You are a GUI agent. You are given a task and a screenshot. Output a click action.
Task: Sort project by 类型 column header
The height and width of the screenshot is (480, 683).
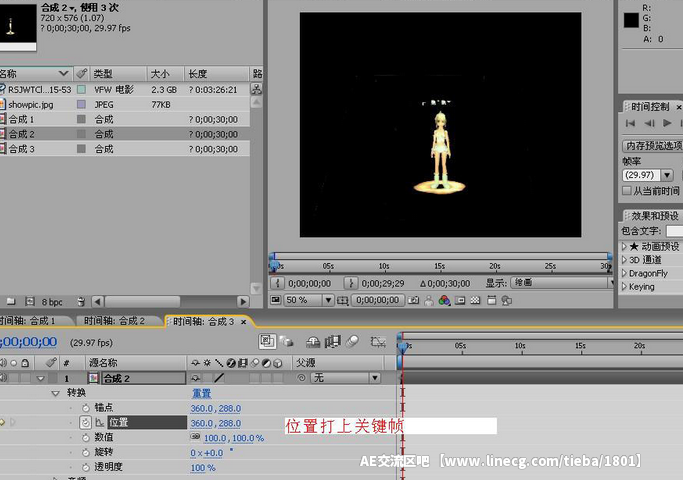(x=118, y=74)
